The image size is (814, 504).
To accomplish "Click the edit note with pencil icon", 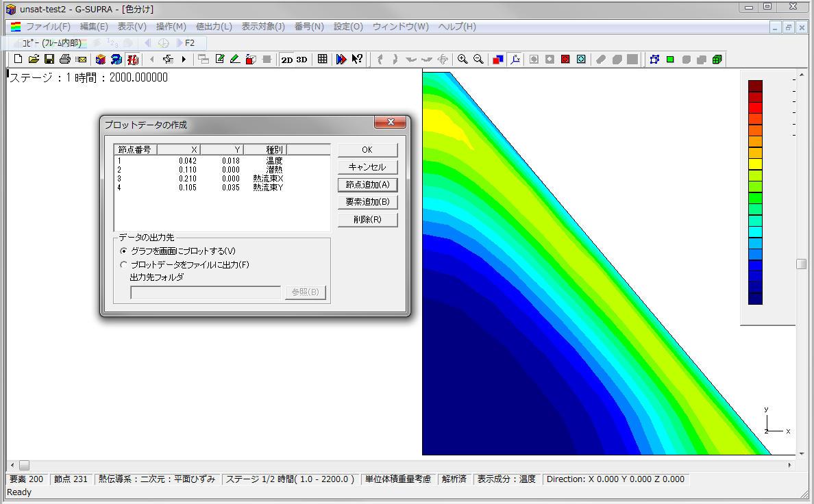I will 219,59.
